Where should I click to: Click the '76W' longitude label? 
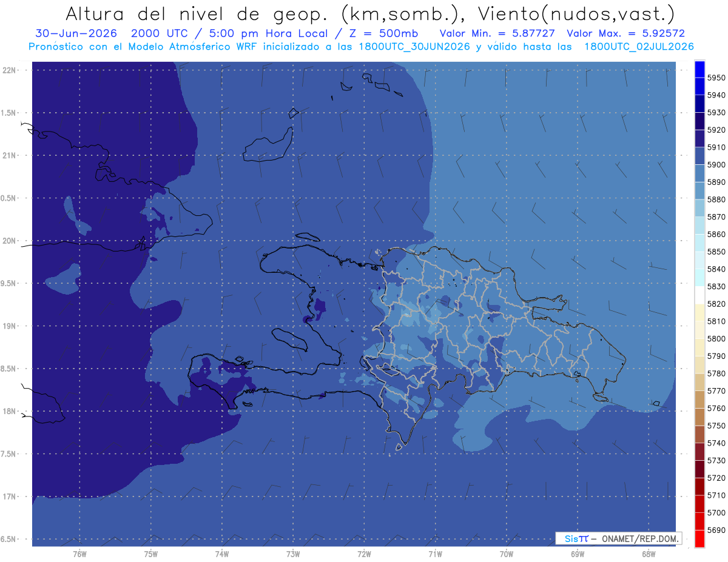tap(79, 554)
